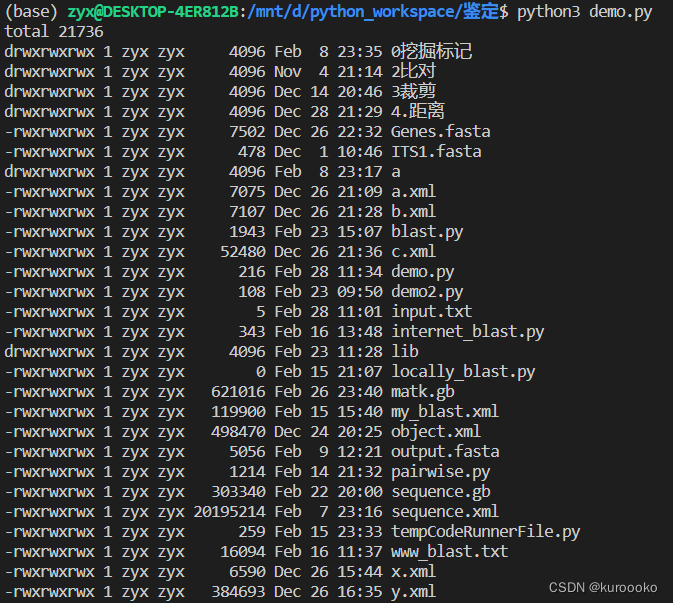
Task: Click the file name pairwise.py
Action: [440, 472]
